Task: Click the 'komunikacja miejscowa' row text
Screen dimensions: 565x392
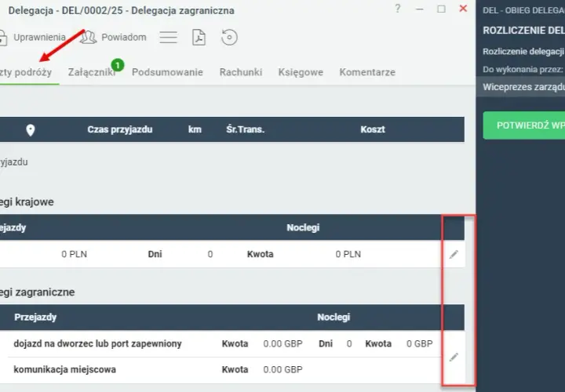Action: (x=65, y=370)
